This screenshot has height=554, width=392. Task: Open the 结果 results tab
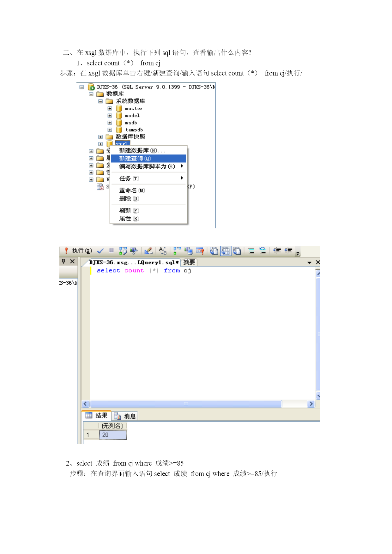tap(97, 416)
